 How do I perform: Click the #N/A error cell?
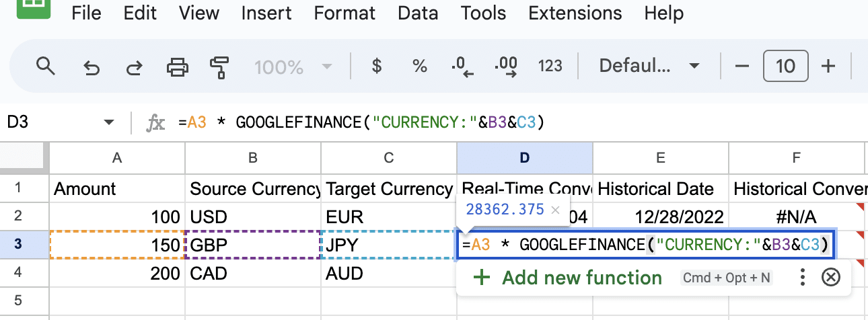point(797,216)
